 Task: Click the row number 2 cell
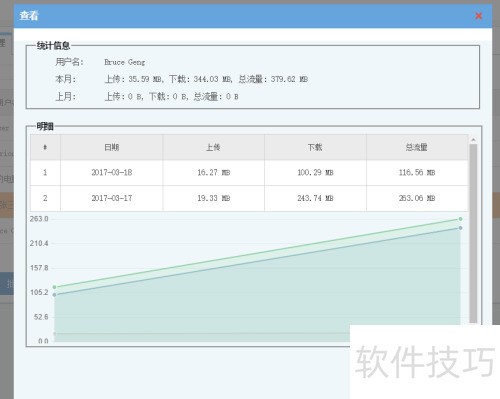pyautogui.click(x=45, y=198)
